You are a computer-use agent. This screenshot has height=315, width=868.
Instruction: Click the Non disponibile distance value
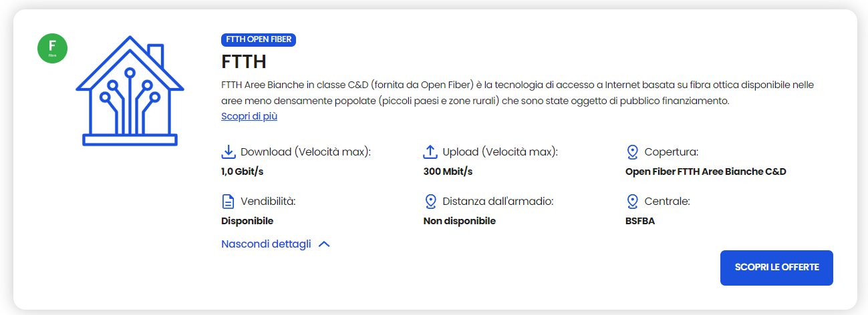click(x=460, y=221)
